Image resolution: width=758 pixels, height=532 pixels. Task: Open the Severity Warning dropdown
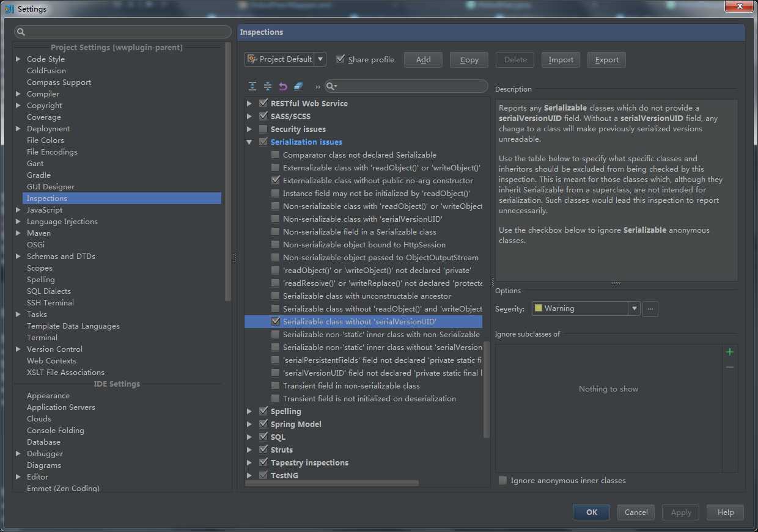586,308
